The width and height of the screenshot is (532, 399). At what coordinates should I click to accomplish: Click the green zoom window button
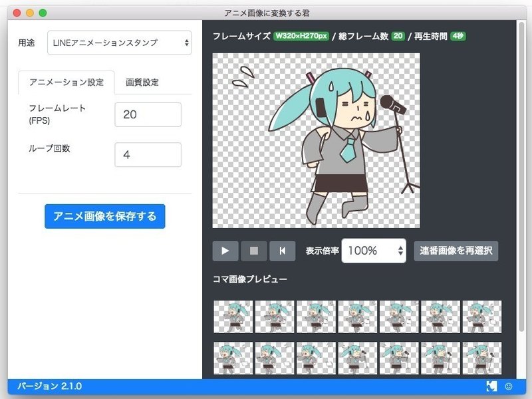click(43, 13)
